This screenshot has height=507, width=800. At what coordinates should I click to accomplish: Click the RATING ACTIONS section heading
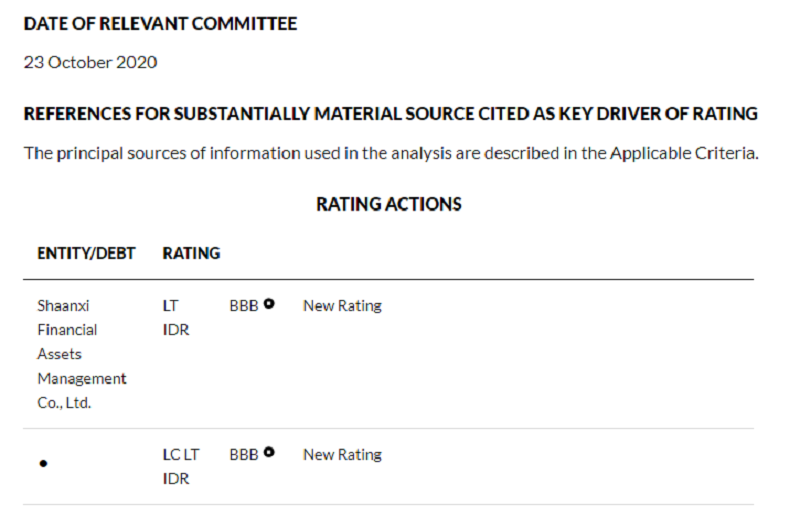pos(388,204)
